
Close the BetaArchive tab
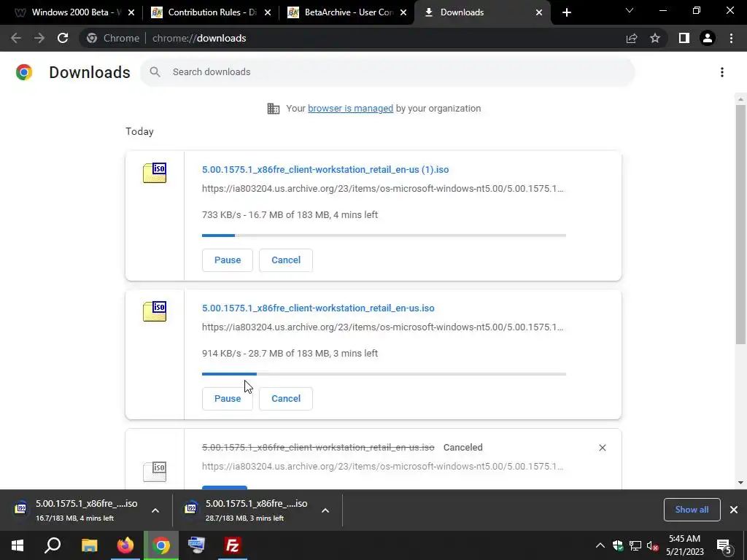403,12
